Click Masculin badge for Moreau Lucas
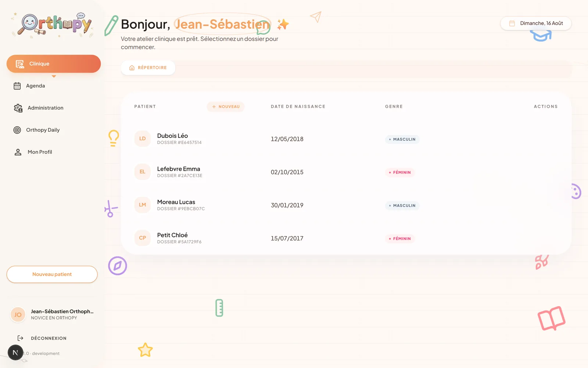Image resolution: width=588 pixels, height=368 pixels. coord(402,206)
